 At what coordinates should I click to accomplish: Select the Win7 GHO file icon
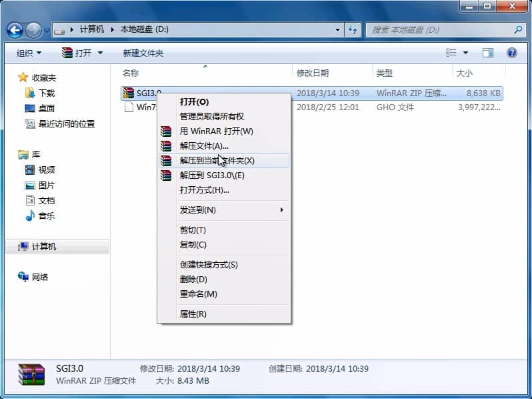pyautogui.click(x=129, y=107)
